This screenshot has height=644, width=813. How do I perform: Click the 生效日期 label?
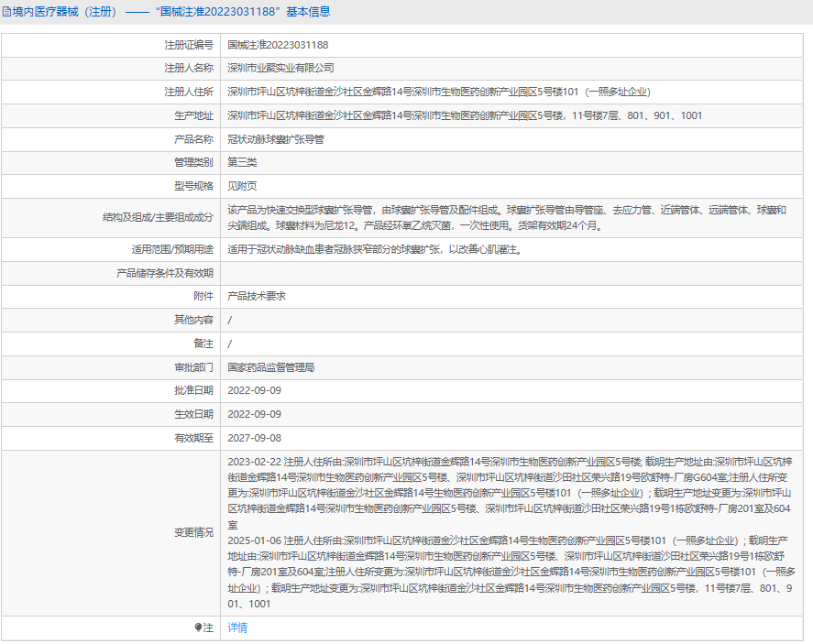pos(193,414)
